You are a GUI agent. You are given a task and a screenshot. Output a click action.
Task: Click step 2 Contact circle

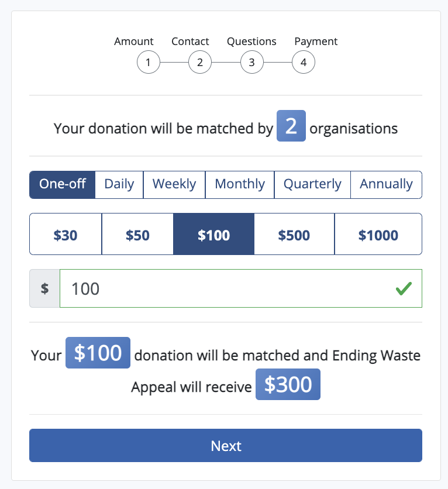click(x=200, y=62)
